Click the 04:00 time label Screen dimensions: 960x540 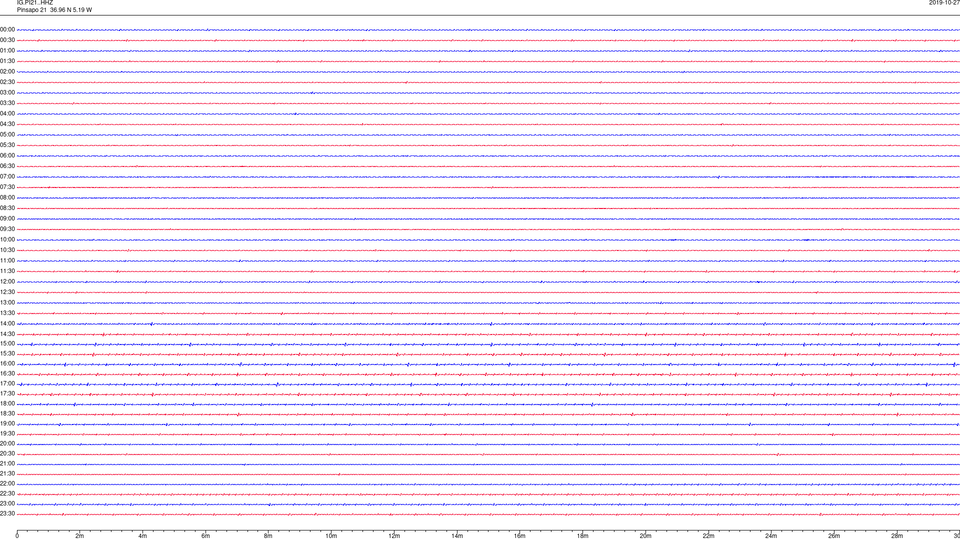pos(7,113)
